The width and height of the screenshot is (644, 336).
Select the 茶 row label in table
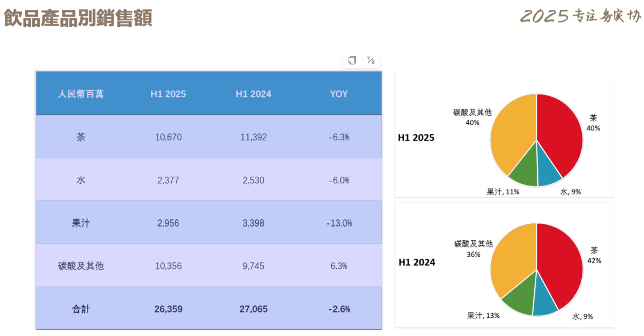pos(80,137)
